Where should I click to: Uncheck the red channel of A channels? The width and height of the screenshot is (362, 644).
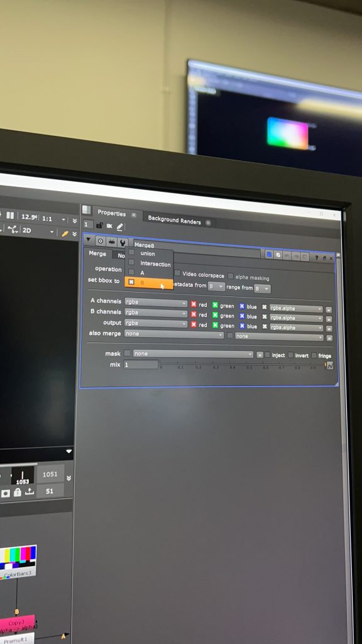click(x=194, y=304)
